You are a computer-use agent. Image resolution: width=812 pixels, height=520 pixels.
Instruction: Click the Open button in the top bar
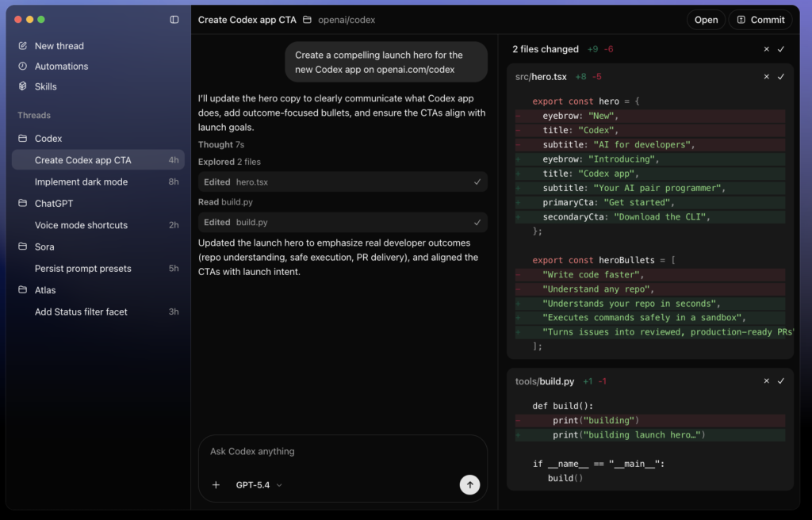point(706,19)
